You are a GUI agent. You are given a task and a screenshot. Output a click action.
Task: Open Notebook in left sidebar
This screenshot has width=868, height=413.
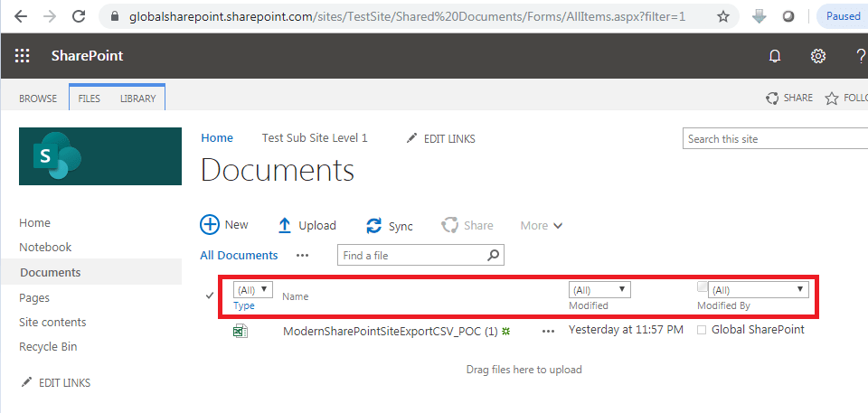(x=45, y=247)
